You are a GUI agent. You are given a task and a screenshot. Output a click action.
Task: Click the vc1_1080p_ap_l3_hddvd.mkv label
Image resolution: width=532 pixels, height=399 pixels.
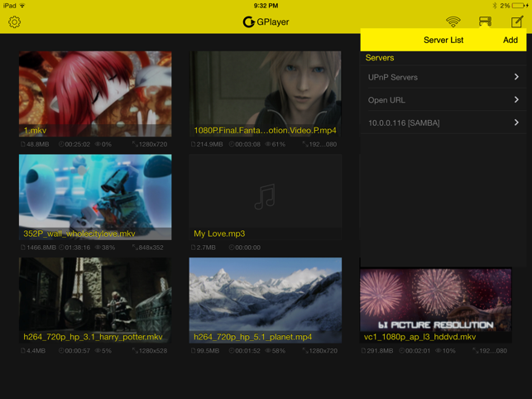pyautogui.click(x=419, y=337)
